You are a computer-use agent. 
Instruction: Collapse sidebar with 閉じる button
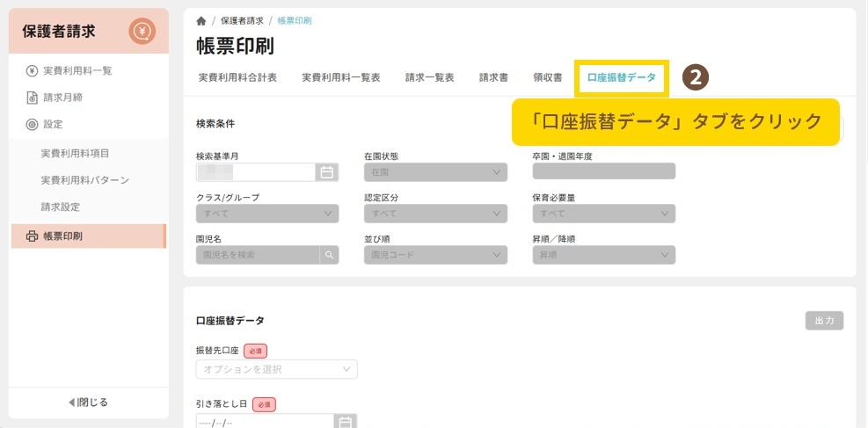(88, 403)
